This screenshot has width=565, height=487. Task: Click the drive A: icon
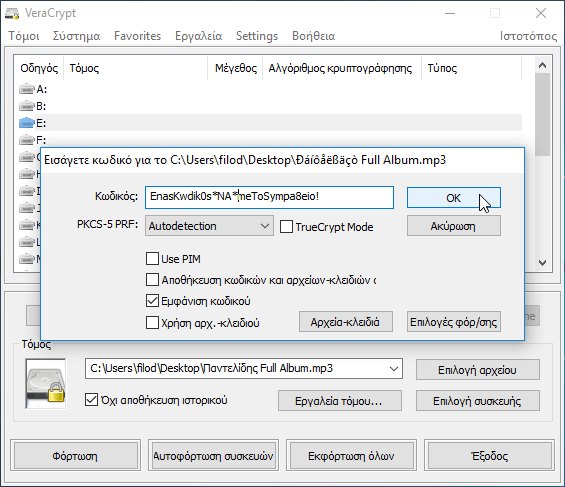[27, 89]
